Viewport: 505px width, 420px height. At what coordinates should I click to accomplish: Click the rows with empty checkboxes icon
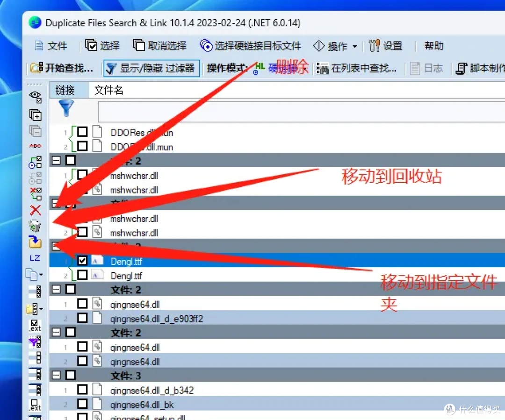(x=35, y=357)
